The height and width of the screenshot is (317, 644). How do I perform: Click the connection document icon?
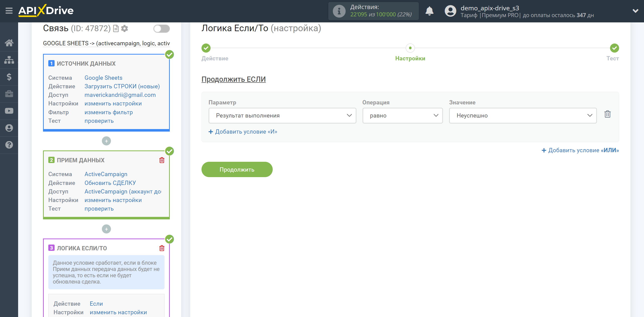116,29
